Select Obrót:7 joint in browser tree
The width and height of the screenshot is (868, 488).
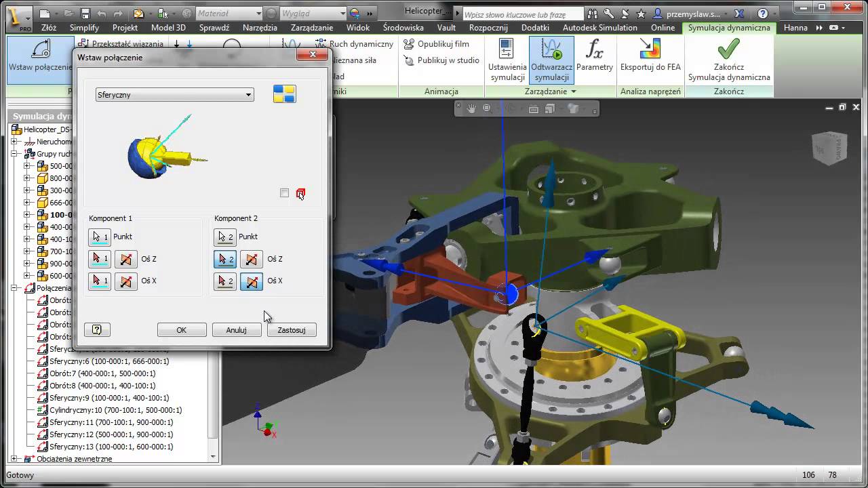point(96,373)
